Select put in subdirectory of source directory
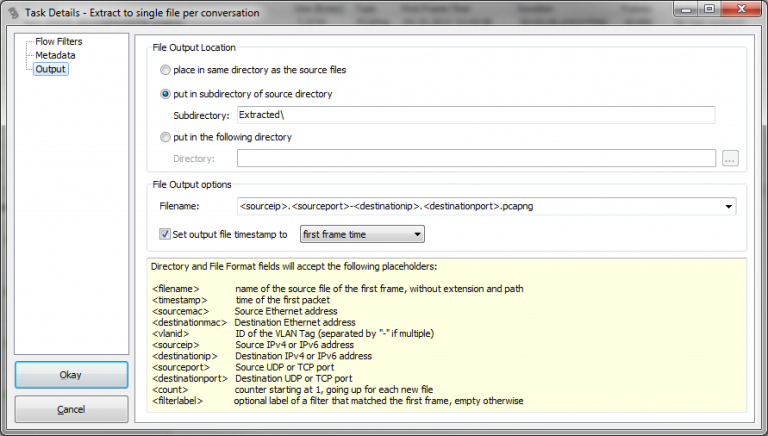Viewport: 768px width, 436px height. coord(166,94)
